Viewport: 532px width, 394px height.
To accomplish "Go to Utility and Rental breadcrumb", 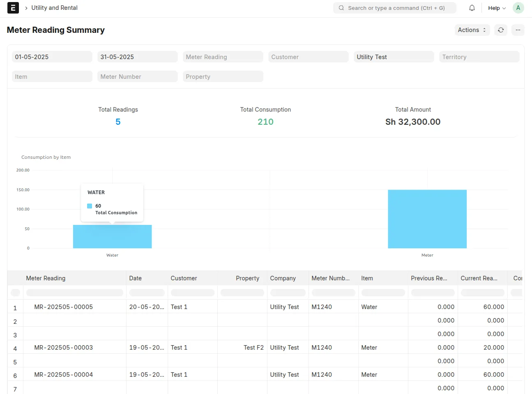I will tap(54, 8).
